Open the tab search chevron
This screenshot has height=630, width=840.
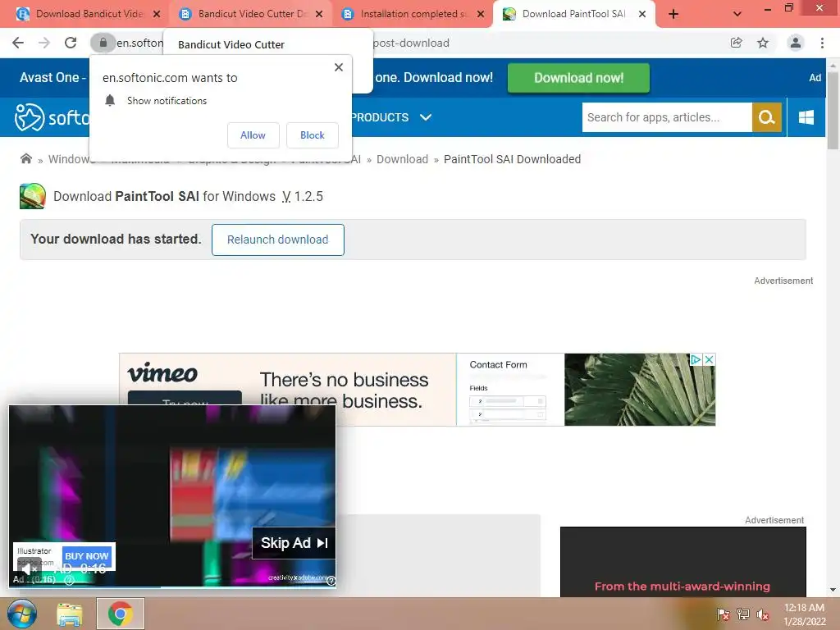point(737,15)
